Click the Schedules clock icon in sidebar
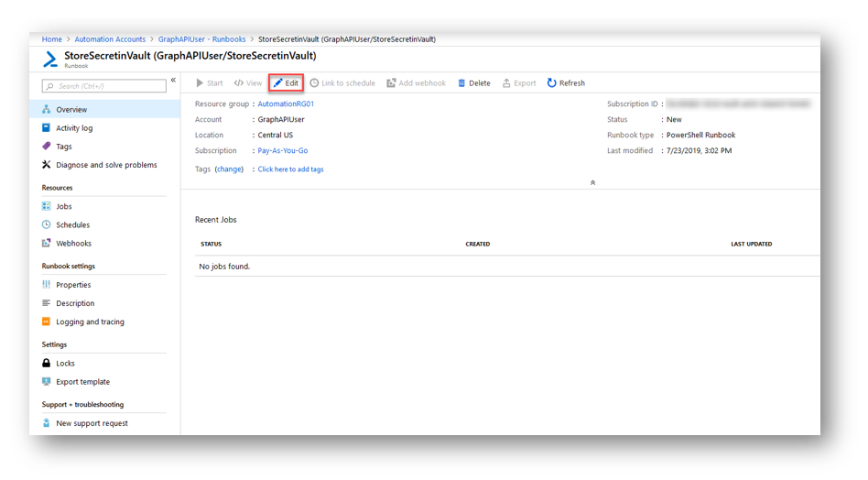Screen dimensions: 868x480 point(47,224)
